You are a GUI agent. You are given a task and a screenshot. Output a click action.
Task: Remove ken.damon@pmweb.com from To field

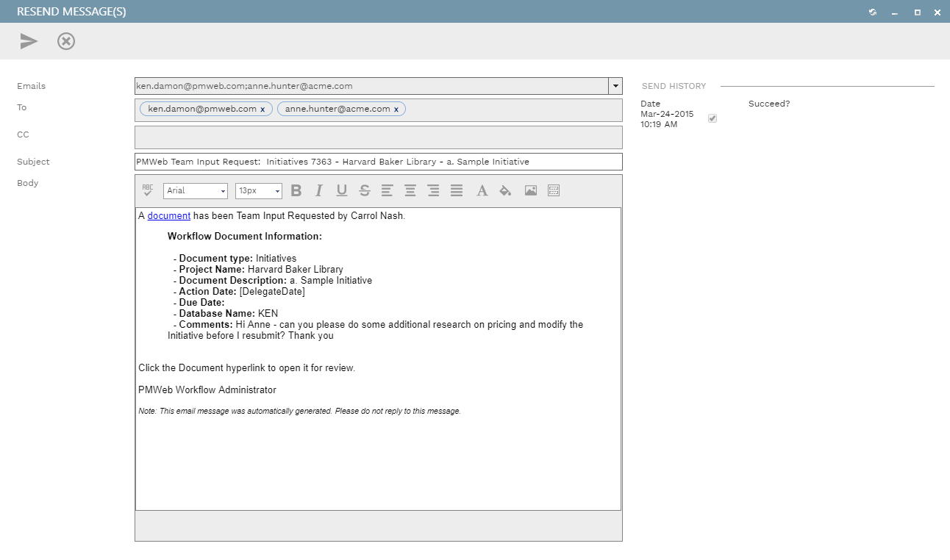pos(262,110)
